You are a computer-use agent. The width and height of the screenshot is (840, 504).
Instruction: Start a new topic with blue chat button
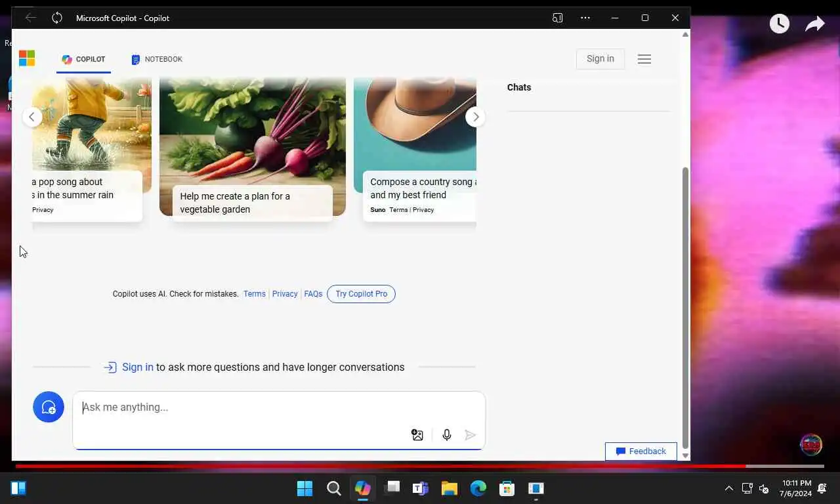[49, 407]
